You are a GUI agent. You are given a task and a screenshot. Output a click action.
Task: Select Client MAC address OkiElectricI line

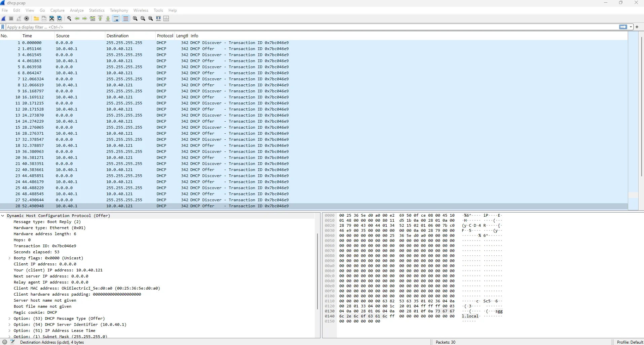(x=87, y=288)
